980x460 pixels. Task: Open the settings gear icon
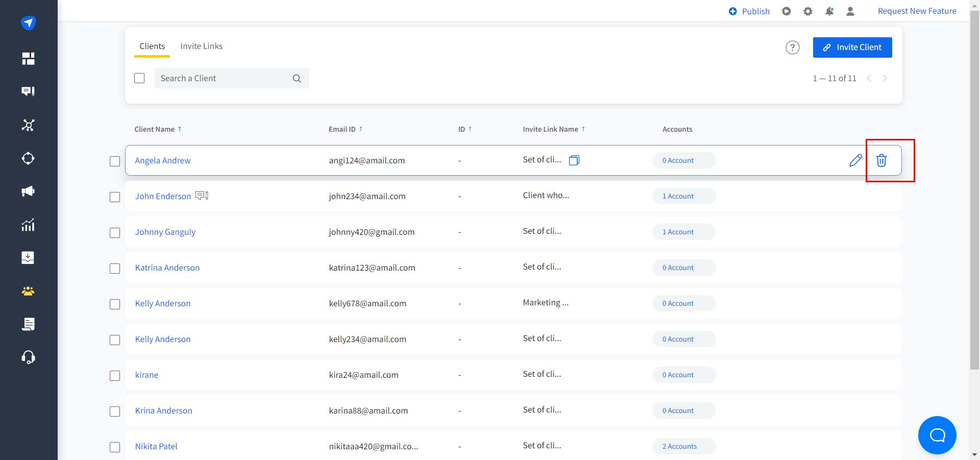[x=808, y=11]
